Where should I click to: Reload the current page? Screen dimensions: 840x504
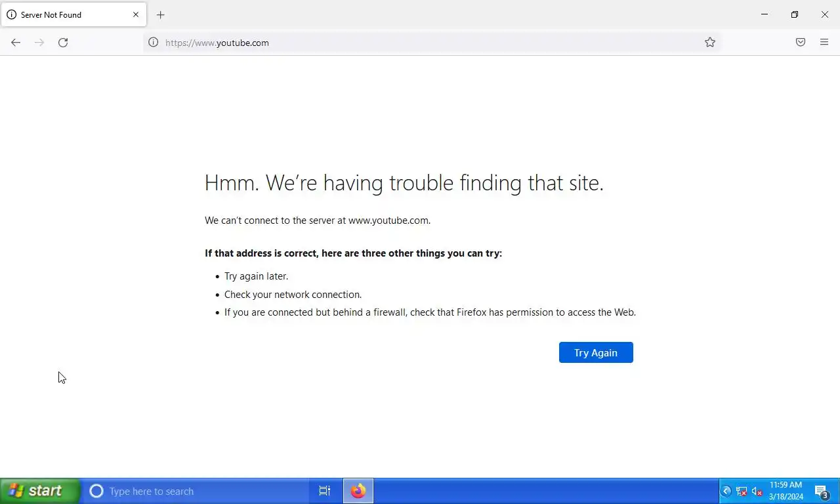click(x=63, y=43)
